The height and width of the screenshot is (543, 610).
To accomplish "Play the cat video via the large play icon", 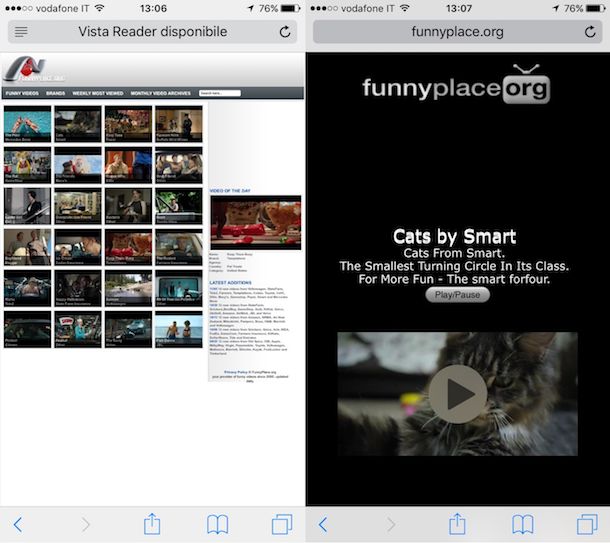I will point(458,394).
